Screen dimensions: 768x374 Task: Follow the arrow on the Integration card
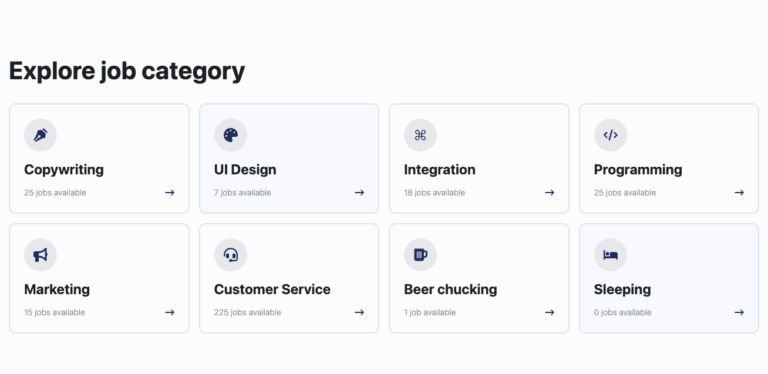(550, 192)
